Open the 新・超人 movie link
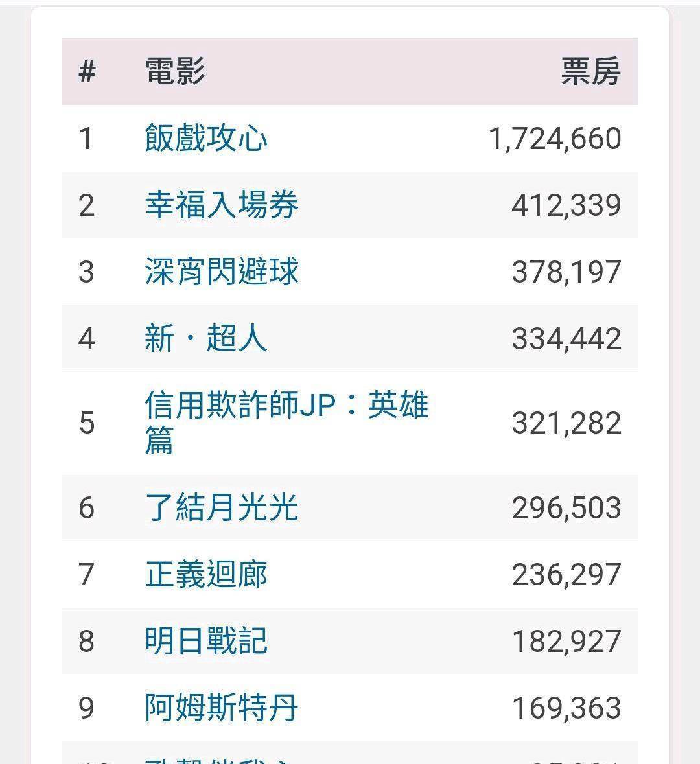 click(x=206, y=338)
